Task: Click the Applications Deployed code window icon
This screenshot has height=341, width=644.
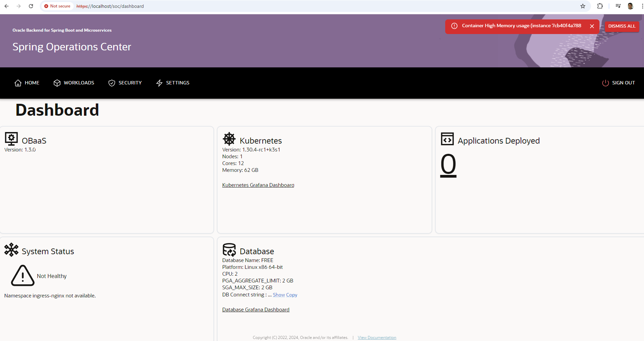Action: (447, 139)
